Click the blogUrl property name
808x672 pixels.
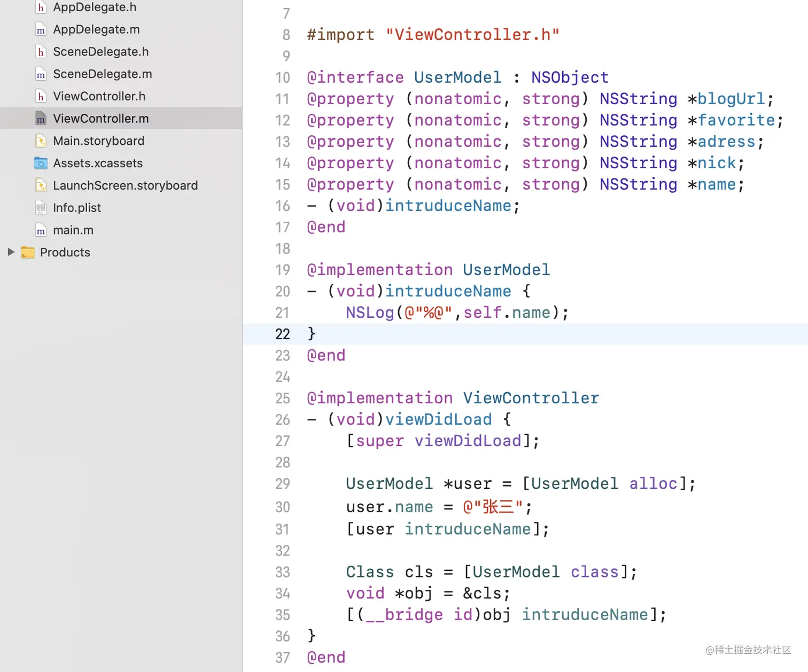[731, 99]
